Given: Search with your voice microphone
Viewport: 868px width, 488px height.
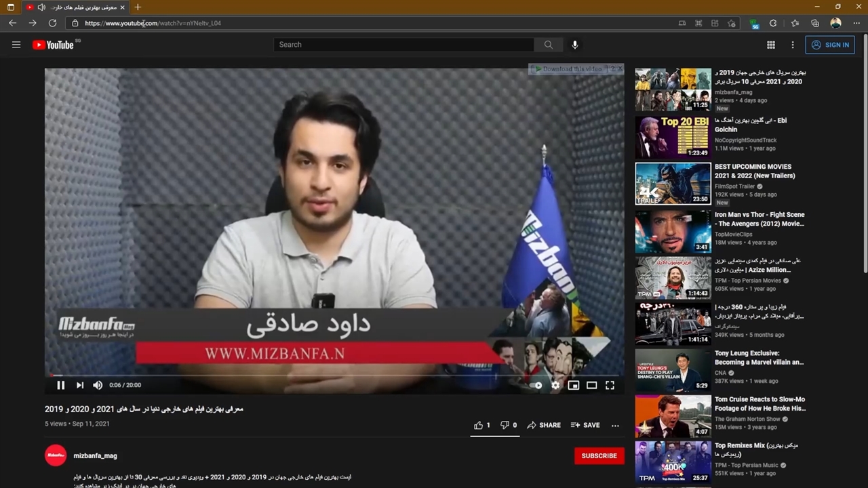Looking at the screenshot, I should [574, 45].
